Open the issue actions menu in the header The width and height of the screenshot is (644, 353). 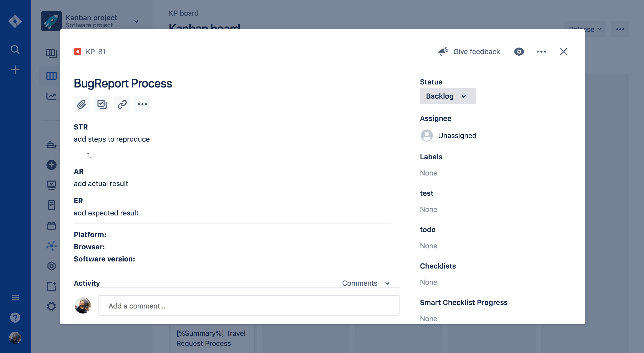[x=541, y=52]
